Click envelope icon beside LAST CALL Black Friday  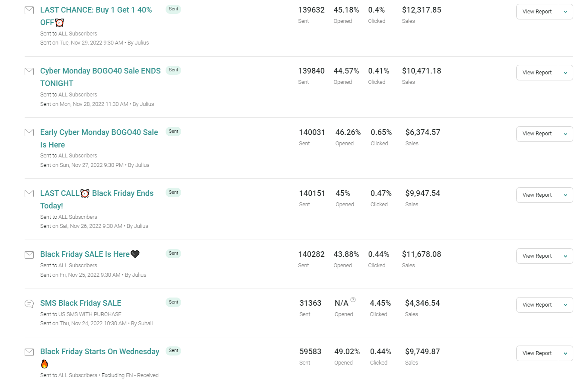29,193
